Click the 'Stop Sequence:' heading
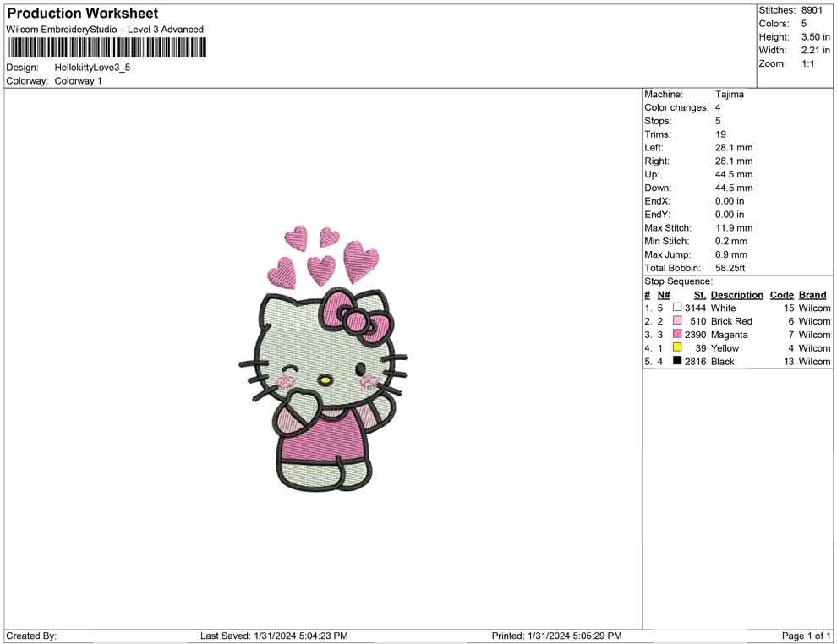The width and height of the screenshot is (837, 644). tap(678, 281)
